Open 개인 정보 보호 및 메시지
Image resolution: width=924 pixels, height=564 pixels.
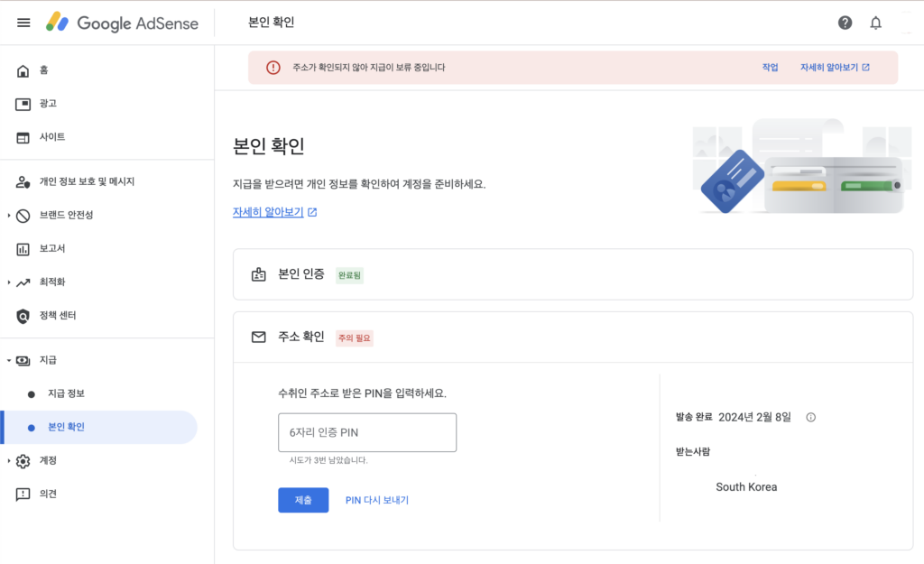87,181
